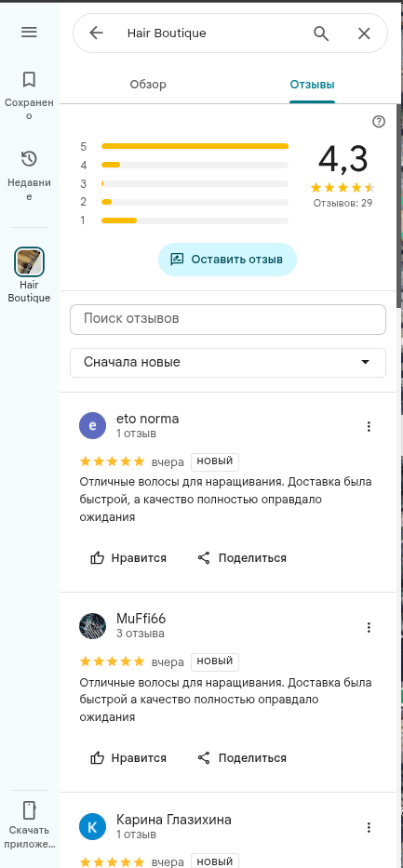Click MuFfi66's 3 отзыва count
403x868 pixels.
(x=140, y=634)
